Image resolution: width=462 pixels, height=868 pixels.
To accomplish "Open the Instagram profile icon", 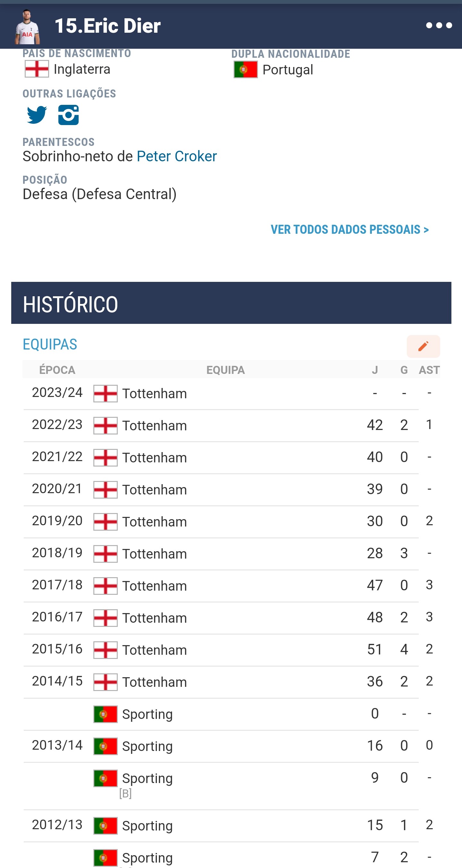I will click(68, 115).
